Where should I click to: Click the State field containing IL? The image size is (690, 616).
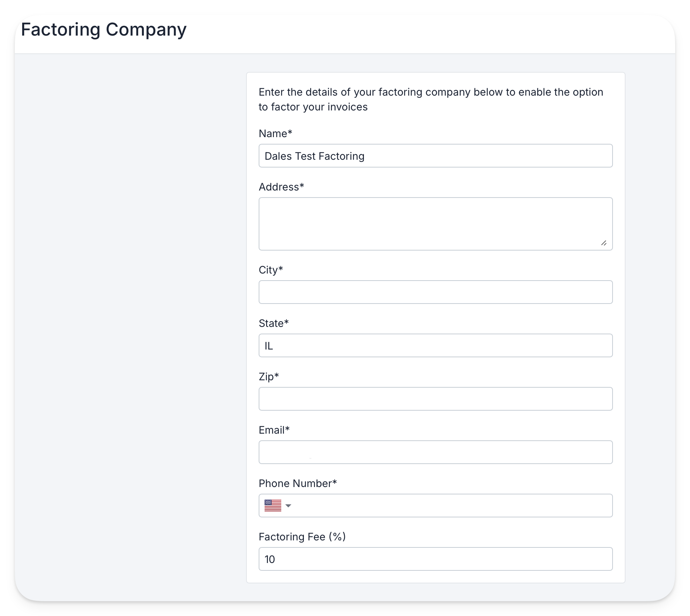[435, 345]
